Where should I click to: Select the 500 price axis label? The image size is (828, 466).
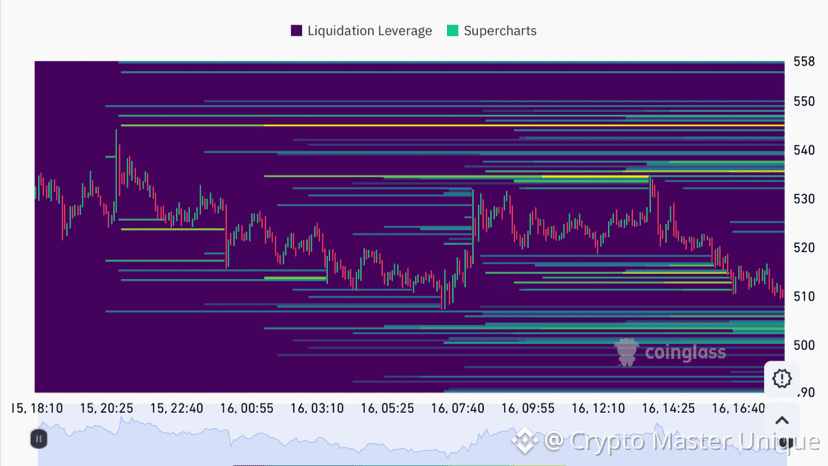pyautogui.click(x=804, y=345)
